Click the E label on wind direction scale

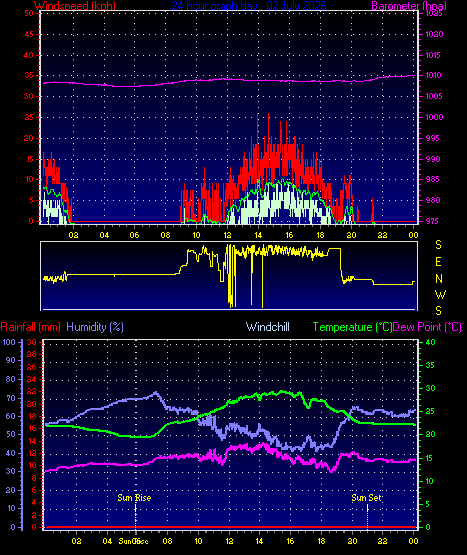(x=438, y=262)
